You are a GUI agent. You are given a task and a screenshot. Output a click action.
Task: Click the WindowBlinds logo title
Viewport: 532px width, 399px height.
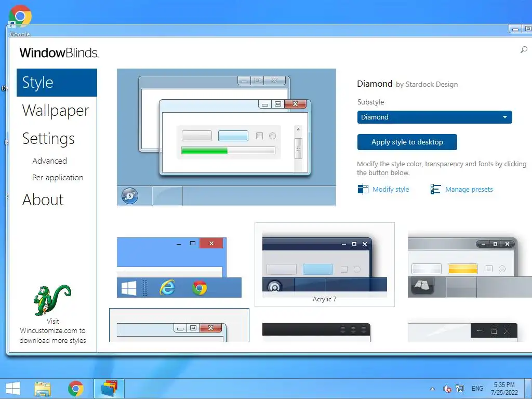tap(59, 52)
